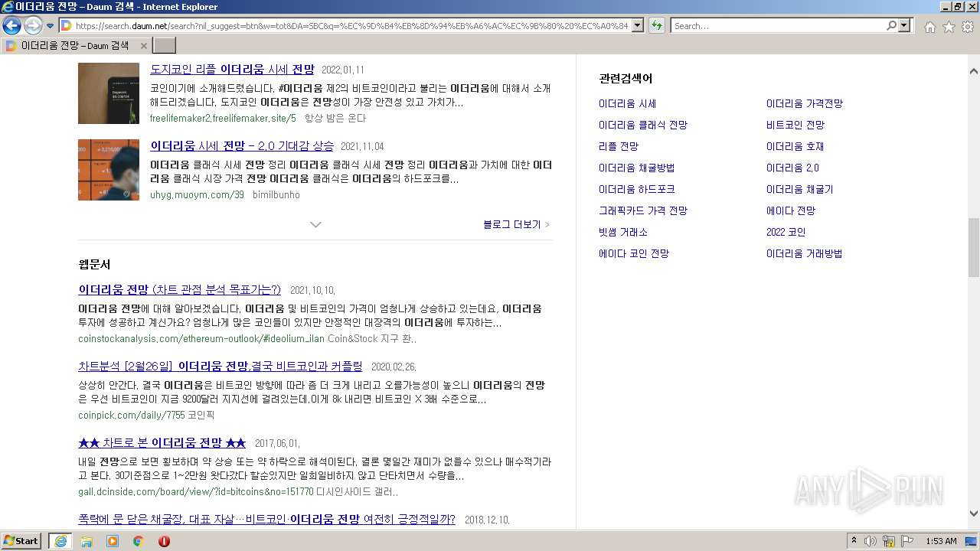Close the 이더리움 전망 – Daum 검색 tab
This screenshot has width=980, height=551.
coord(143,46)
